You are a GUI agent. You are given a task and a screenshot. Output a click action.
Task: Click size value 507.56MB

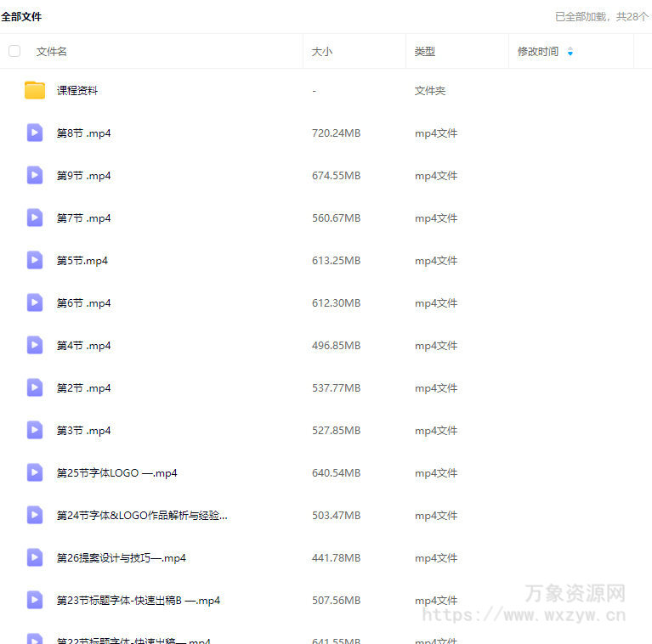point(337,601)
